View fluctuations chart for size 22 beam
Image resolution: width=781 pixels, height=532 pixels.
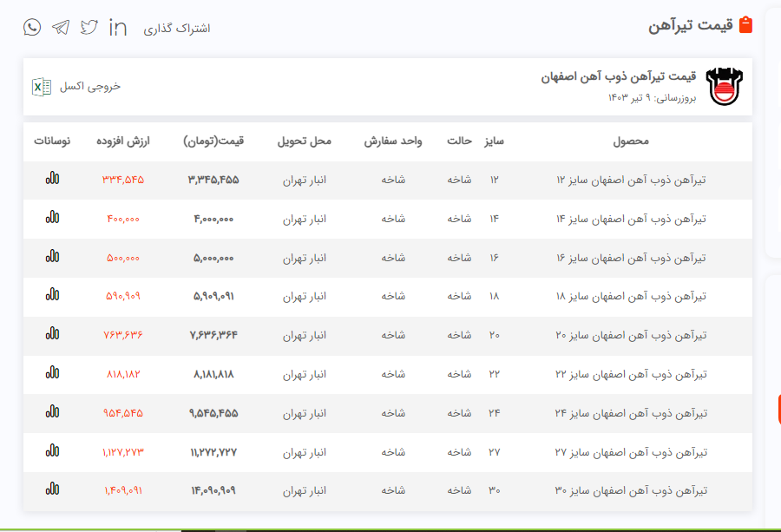pos(53,373)
